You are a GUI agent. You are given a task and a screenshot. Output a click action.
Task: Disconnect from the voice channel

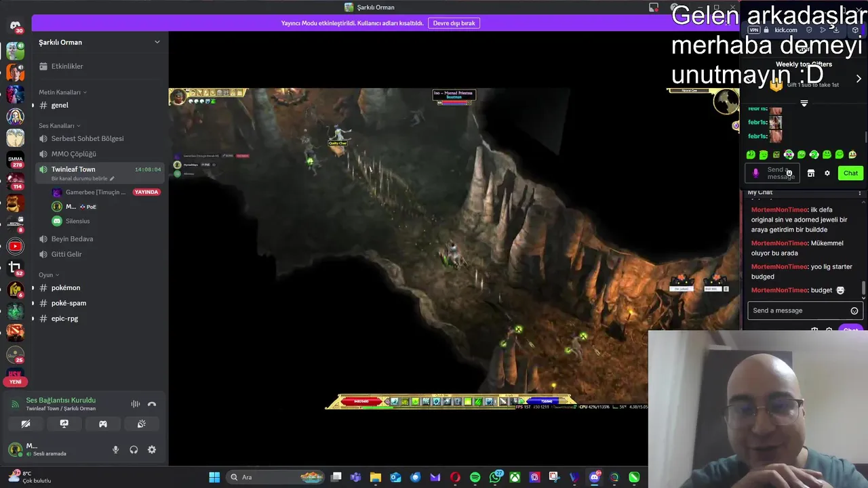pyautogui.click(x=152, y=404)
